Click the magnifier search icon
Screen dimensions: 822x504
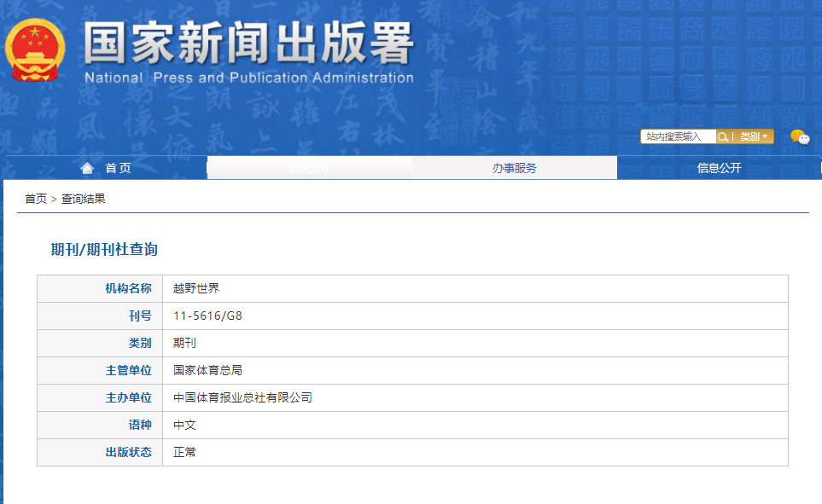723,136
